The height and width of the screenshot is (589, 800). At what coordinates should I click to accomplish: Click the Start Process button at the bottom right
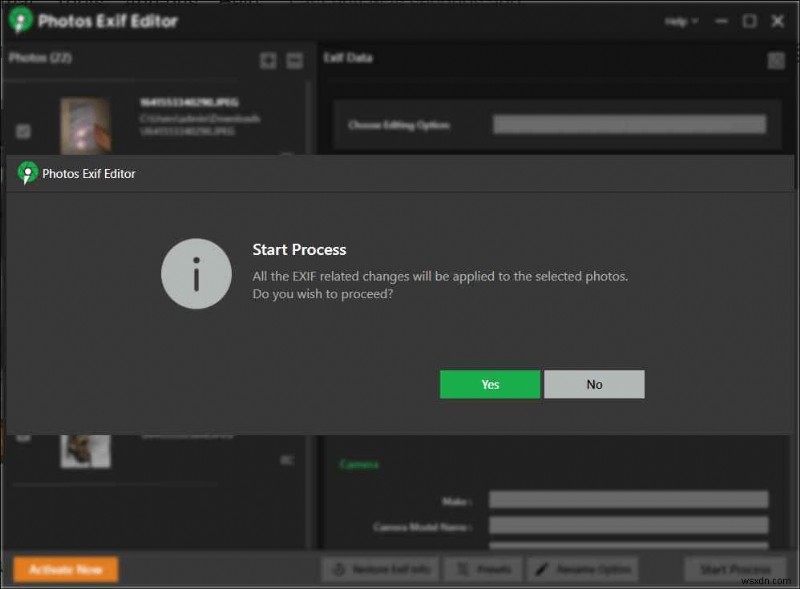click(x=735, y=569)
